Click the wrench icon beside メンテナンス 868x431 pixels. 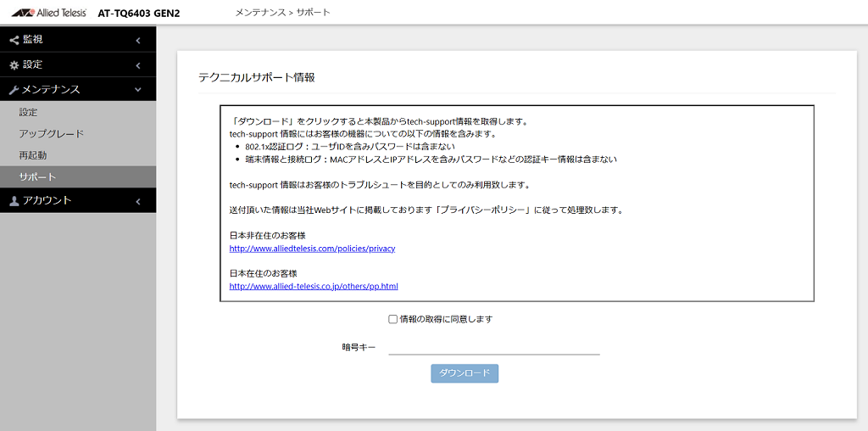click(x=14, y=90)
